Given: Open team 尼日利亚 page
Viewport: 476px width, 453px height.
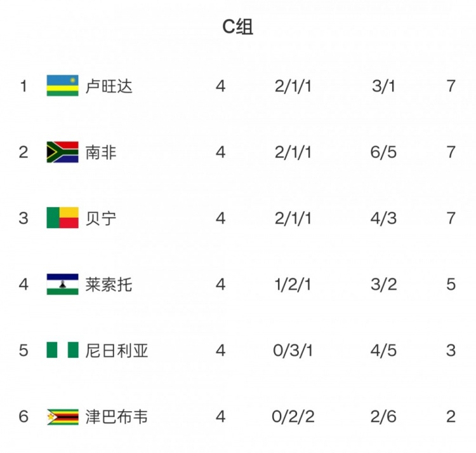Looking at the screenshot, I should click(x=117, y=350).
